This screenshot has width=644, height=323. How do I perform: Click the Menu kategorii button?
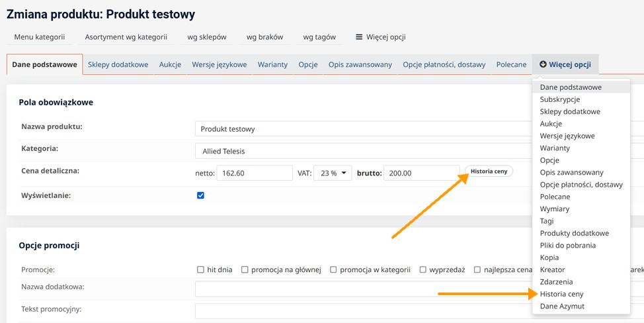click(39, 37)
